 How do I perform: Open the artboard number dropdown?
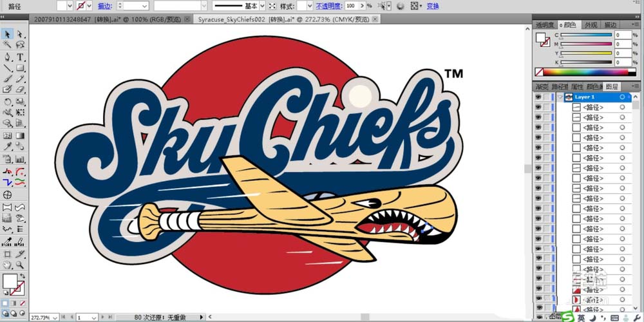tap(94, 317)
